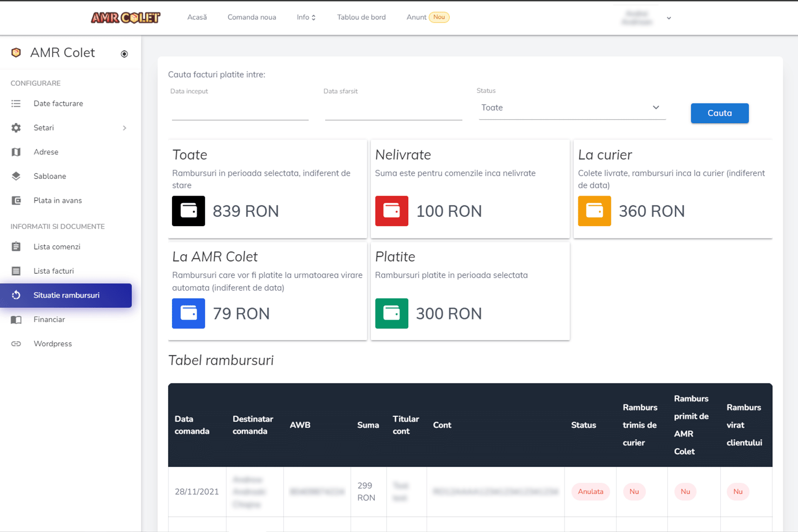Screen dimensions: 798x532
Task: Open the Status dropdown showing Toate
Action: tap(571, 108)
